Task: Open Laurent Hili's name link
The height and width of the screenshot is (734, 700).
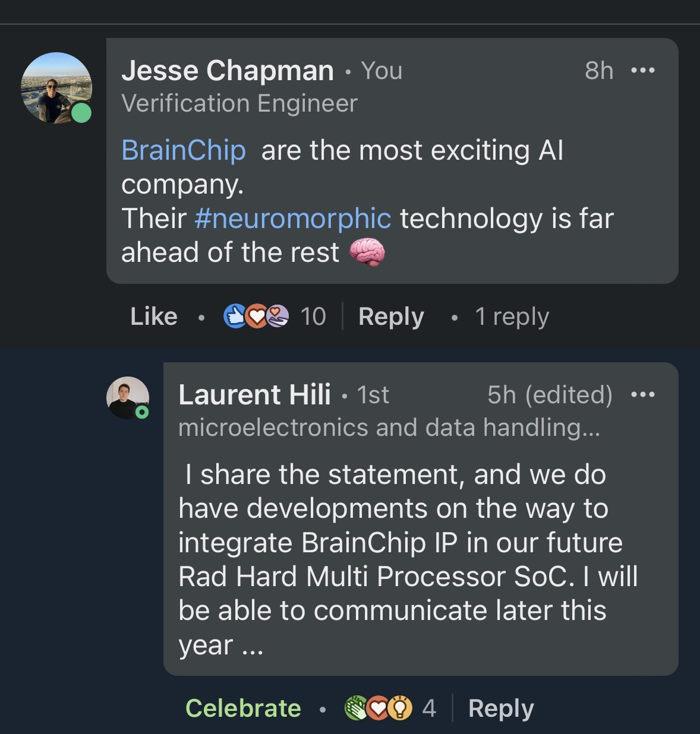Action: point(254,395)
